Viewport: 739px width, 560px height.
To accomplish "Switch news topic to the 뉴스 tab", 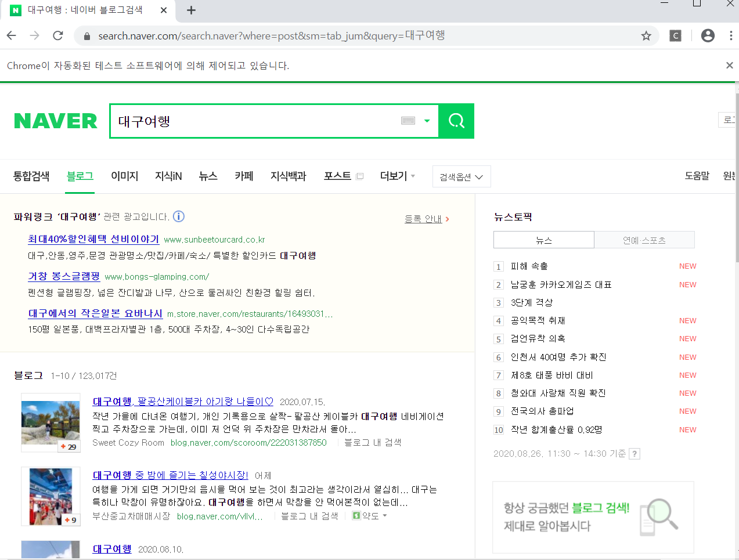I will tap(544, 240).
